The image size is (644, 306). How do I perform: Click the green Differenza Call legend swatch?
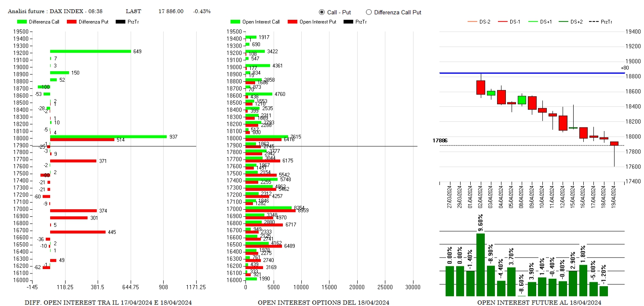(x=22, y=22)
